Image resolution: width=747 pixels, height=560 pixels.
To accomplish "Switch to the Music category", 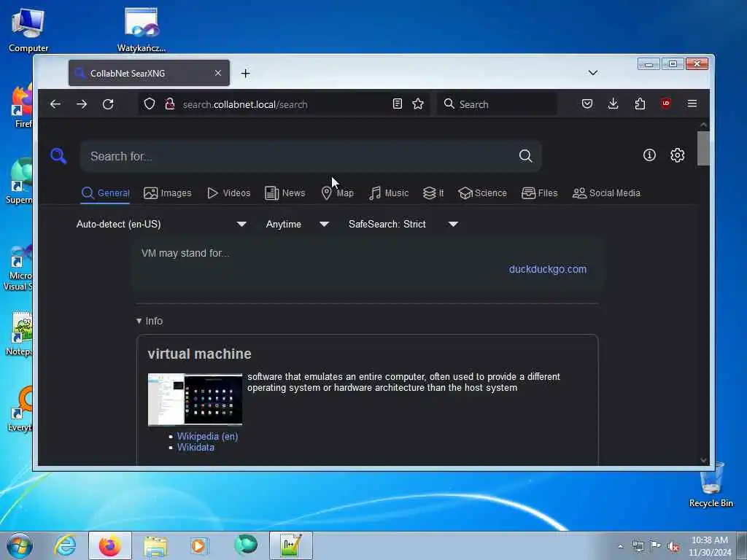I will click(x=389, y=192).
